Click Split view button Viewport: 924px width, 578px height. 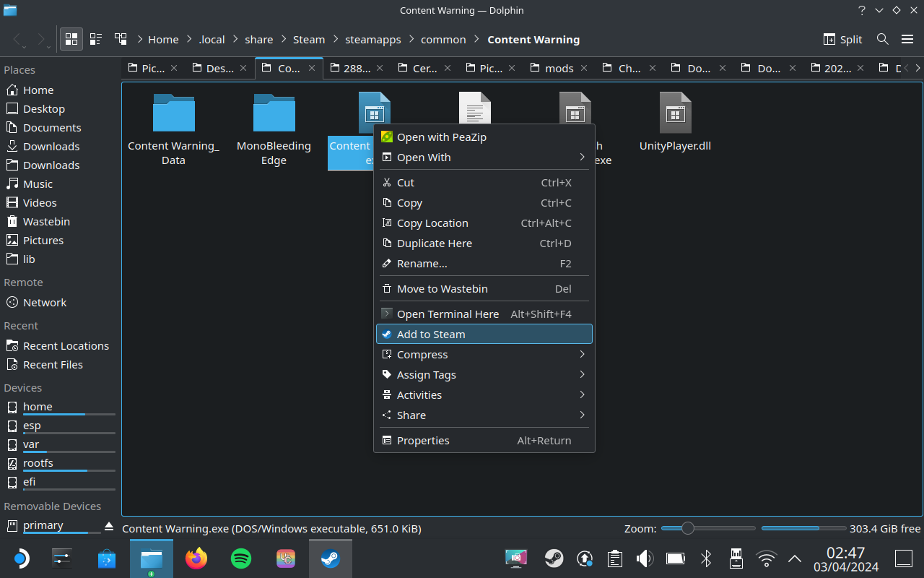[843, 39]
